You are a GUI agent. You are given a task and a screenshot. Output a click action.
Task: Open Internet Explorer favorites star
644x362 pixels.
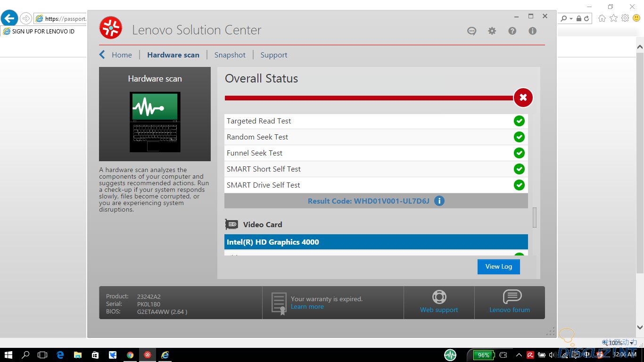[613, 18]
